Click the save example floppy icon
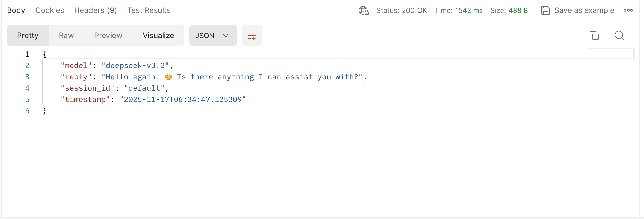Image resolution: width=644 pixels, height=219 pixels. pyautogui.click(x=545, y=10)
